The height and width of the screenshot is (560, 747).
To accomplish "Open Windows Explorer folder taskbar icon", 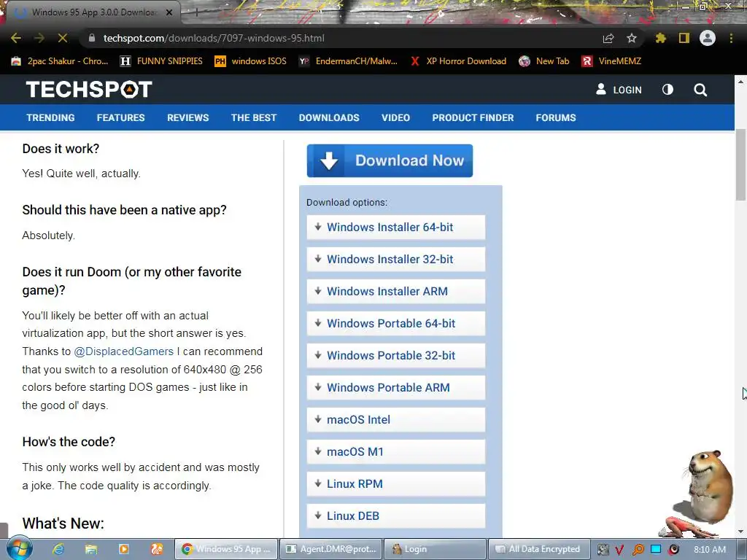I will coord(91,550).
